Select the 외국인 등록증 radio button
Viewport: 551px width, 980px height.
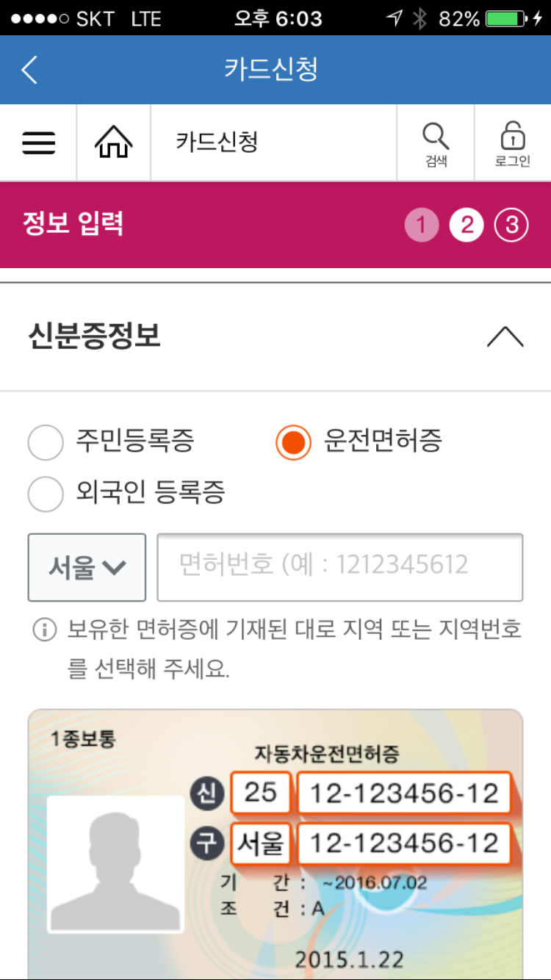(45, 494)
